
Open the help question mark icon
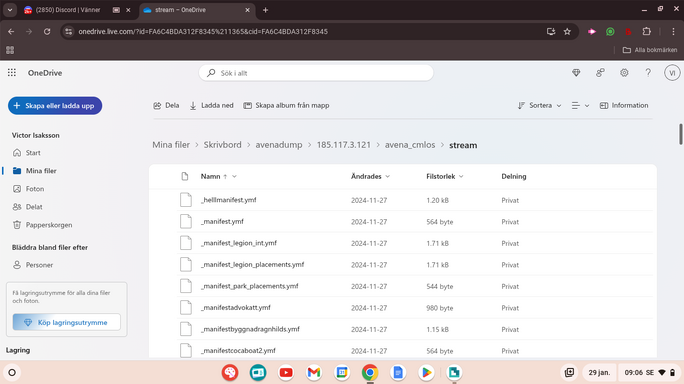648,73
